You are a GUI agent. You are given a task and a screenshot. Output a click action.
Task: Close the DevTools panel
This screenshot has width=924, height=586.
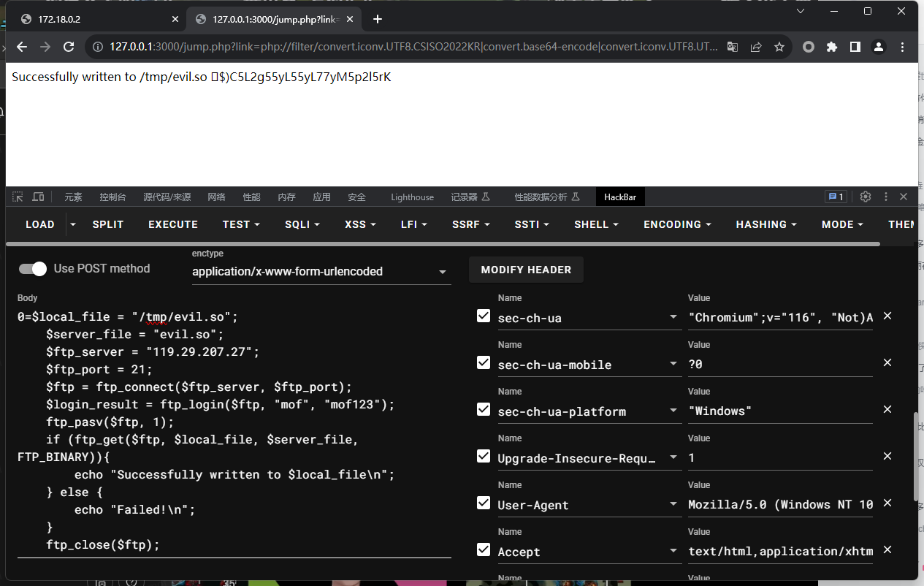click(904, 197)
